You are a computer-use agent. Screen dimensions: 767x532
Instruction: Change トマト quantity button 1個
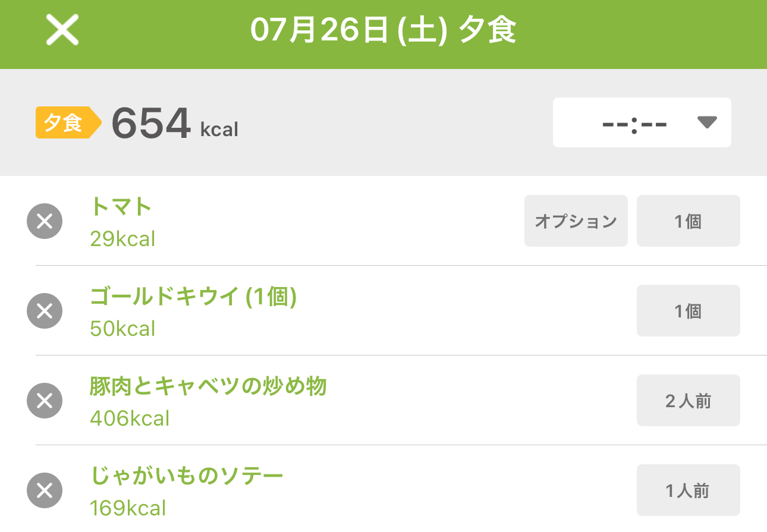689,221
